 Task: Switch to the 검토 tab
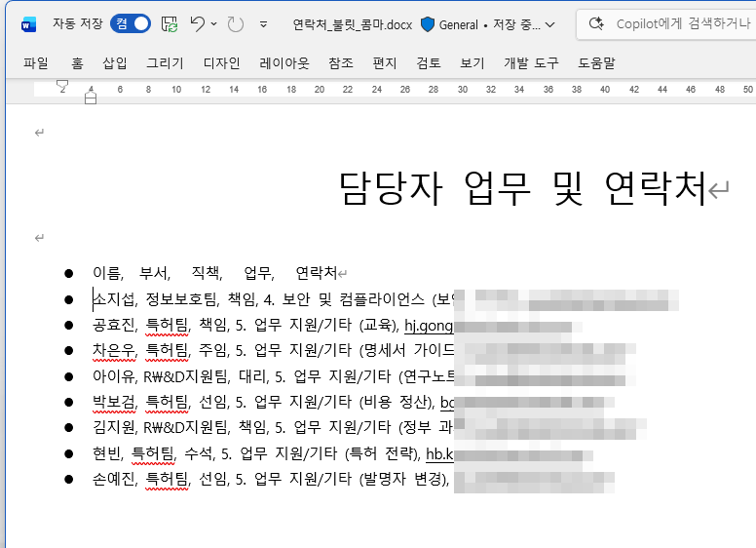(429, 63)
